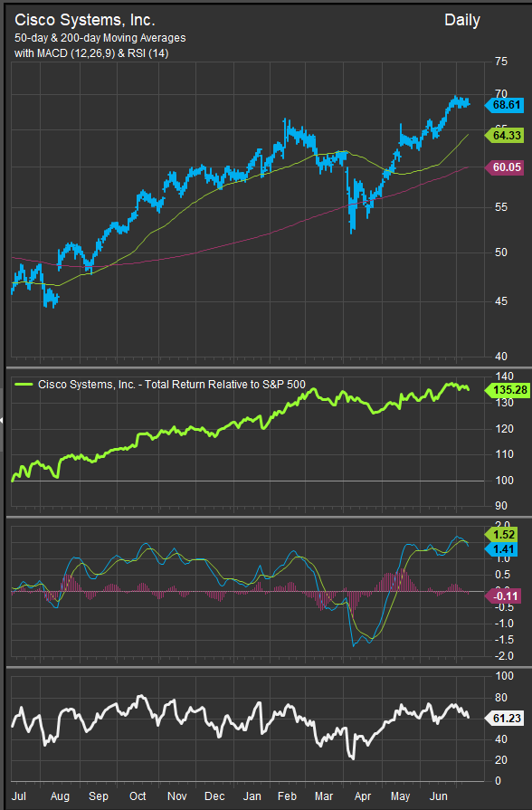The height and width of the screenshot is (810, 532).
Task: Click the 50-day & 200-day Moving Averages subtitle
Action: tap(100, 38)
